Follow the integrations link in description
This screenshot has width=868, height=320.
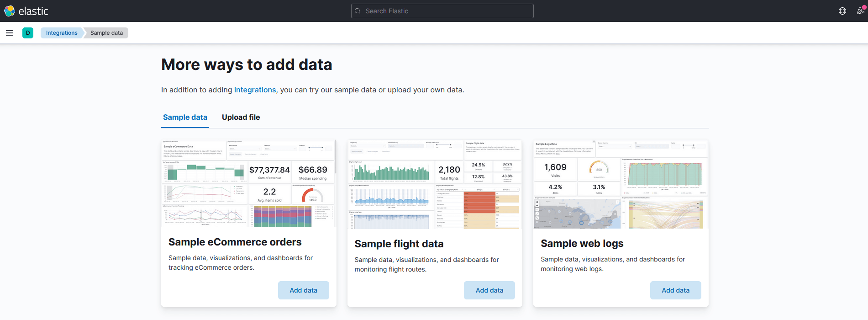coord(255,90)
